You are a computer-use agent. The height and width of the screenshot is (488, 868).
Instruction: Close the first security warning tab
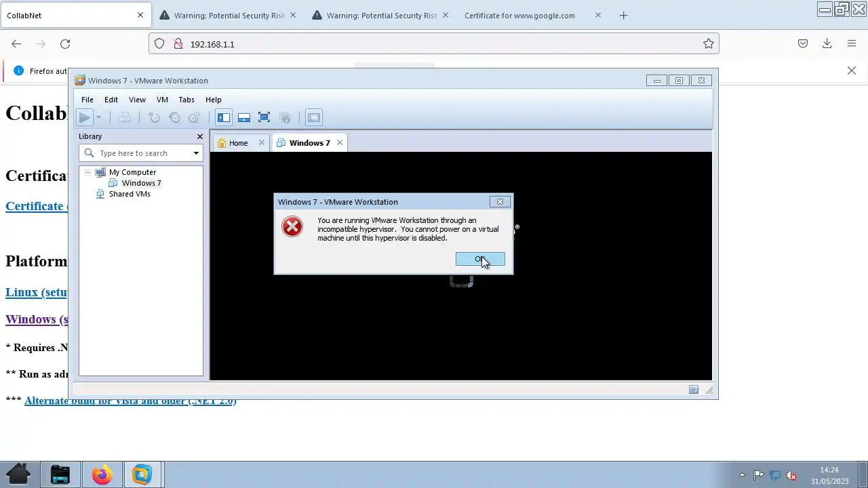293,16
